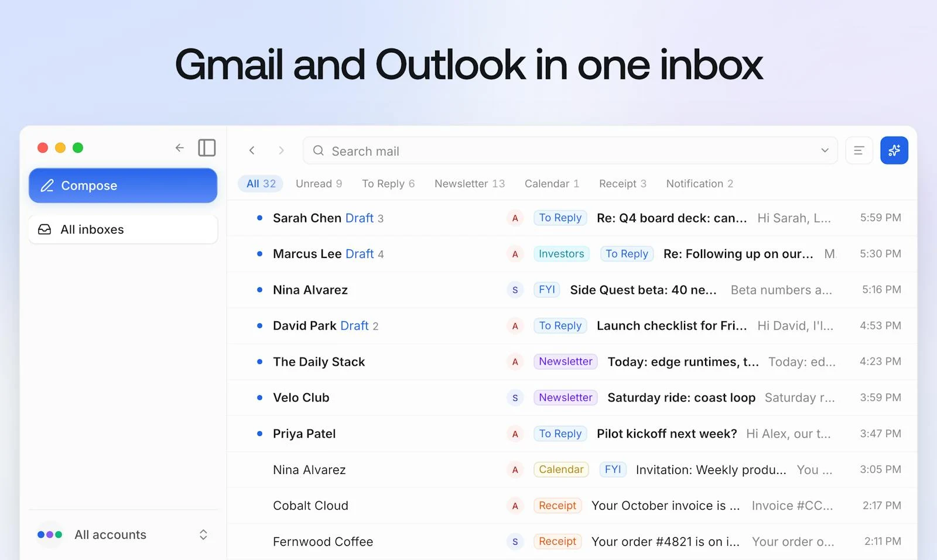Open the Notification 2 tab
937x560 pixels.
click(699, 184)
